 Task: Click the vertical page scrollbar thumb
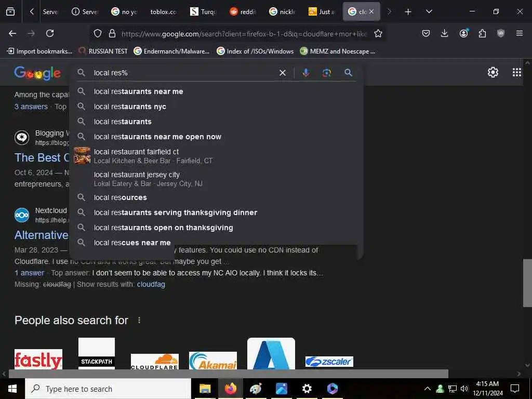[x=527, y=283]
